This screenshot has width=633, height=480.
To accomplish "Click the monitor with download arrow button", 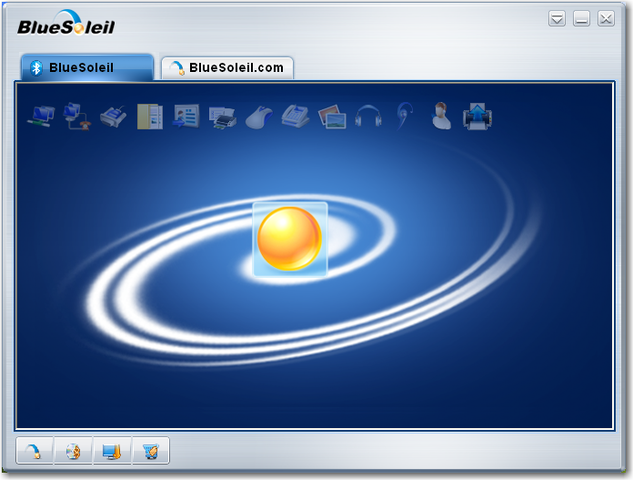I will (x=112, y=451).
